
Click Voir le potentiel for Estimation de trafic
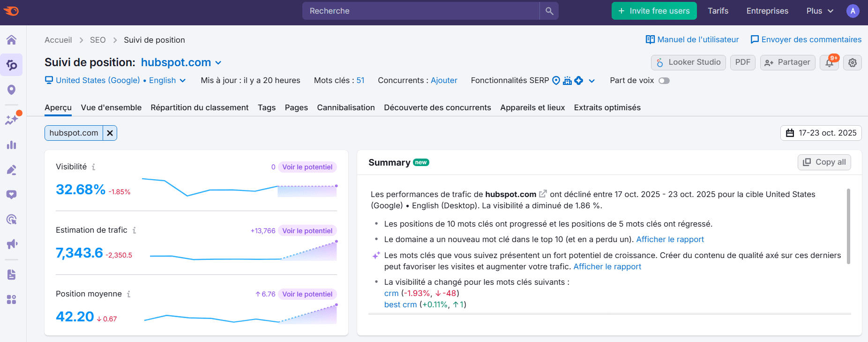tap(307, 231)
